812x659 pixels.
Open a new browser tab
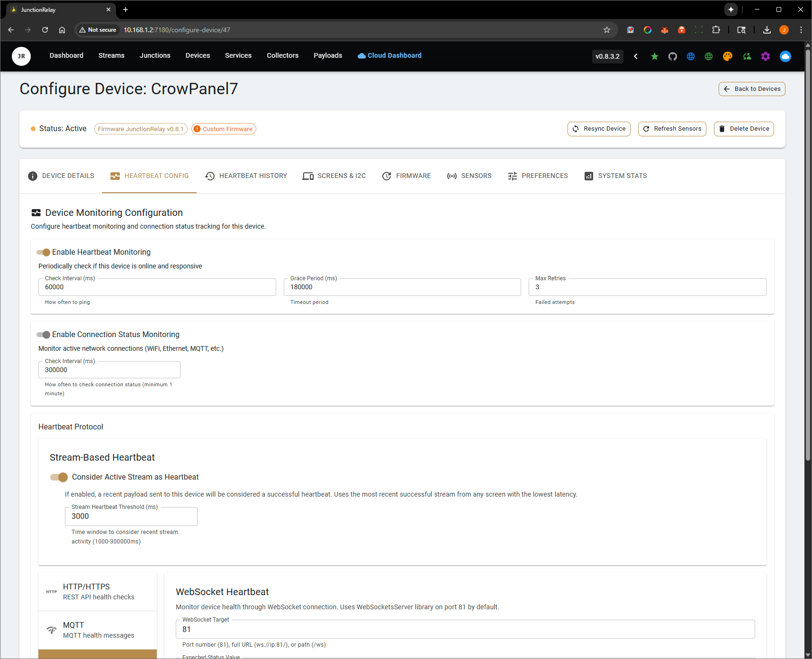[x=126, y=9]
